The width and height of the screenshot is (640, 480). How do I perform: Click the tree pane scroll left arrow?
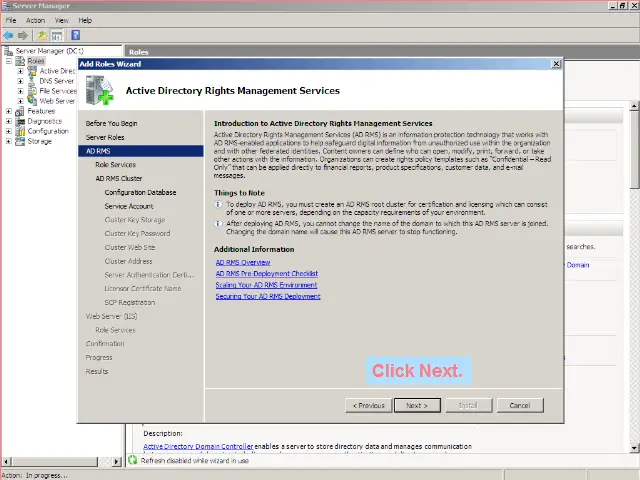pos(6,462)
